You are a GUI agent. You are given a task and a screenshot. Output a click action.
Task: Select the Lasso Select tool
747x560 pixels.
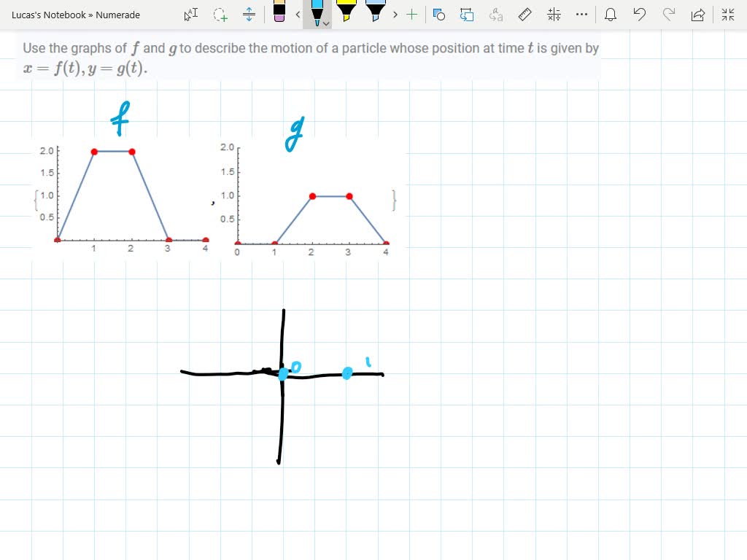pyautogui.click(x=220, y=15)
